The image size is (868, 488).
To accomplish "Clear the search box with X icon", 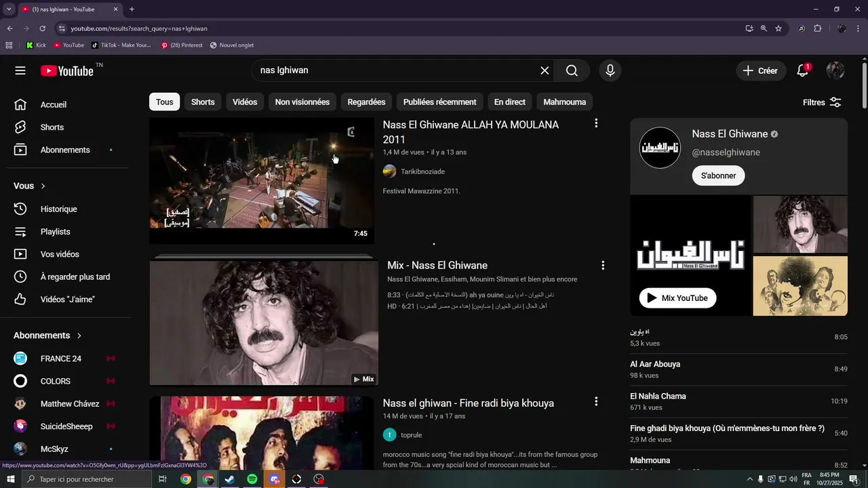I will coord(545,70).
